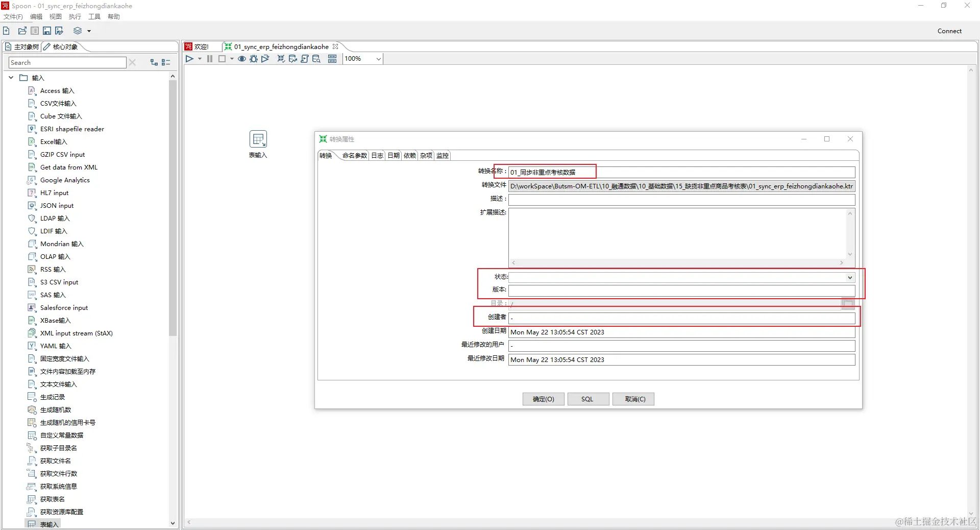Click the 扩展描述 horizontal scrollbar
This screenshot has width=980, height=530.
[677, 263]
